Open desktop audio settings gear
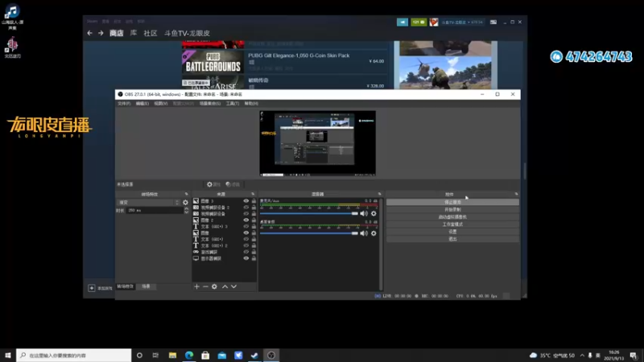The image size is (644, 362). tap(374, 233)
